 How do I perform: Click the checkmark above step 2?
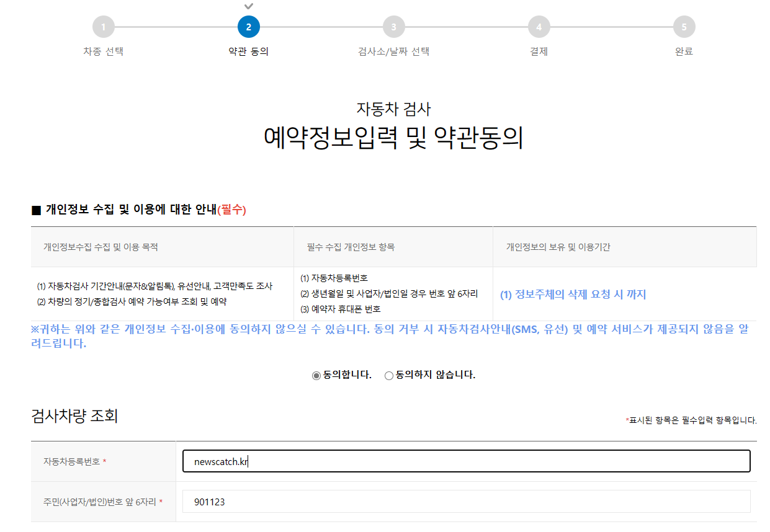click(249, 6)
